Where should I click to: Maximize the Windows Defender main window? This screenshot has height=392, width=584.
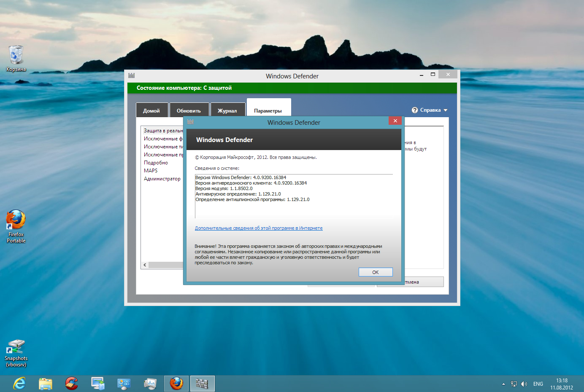(433, 75)
